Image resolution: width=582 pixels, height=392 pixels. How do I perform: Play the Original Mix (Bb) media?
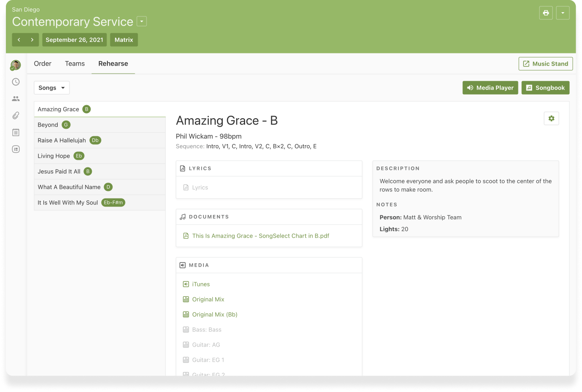[x=214, y=315]
